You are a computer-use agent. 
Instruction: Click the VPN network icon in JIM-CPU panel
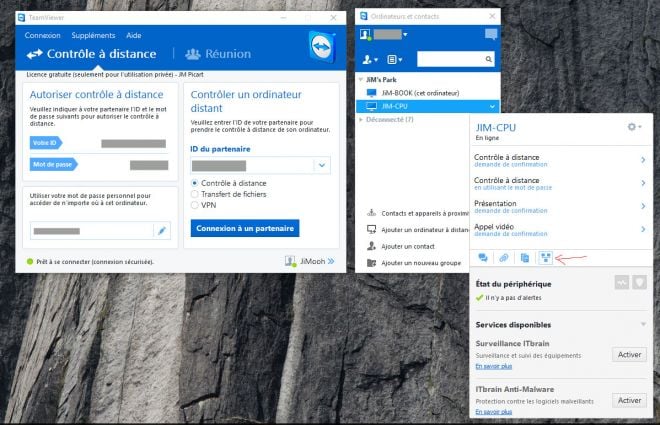(x=546, y=258)
